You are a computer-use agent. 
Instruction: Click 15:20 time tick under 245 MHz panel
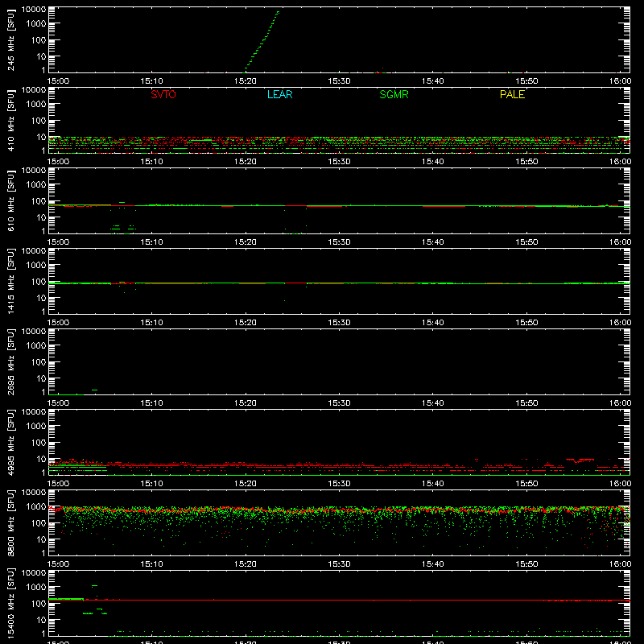click(x=246, y=81)
